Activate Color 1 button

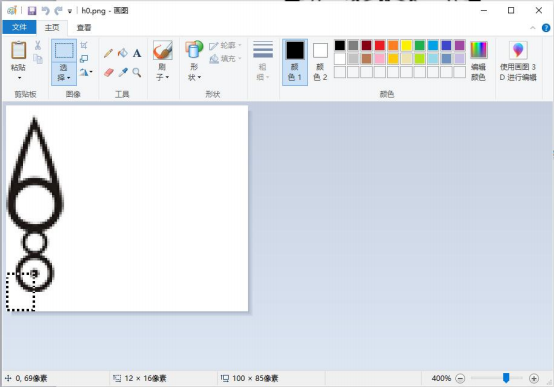pos(295,62)
